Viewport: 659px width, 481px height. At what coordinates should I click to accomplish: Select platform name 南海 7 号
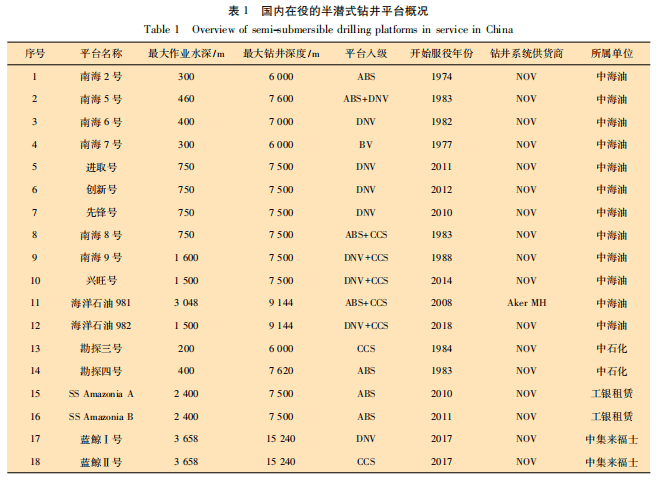(101, 145)
